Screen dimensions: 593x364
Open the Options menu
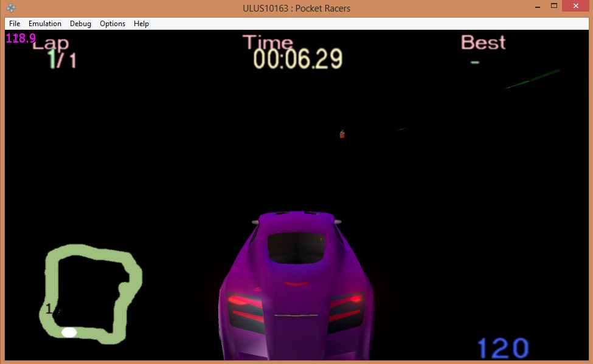pyautogui.click(x=113, y=24)
